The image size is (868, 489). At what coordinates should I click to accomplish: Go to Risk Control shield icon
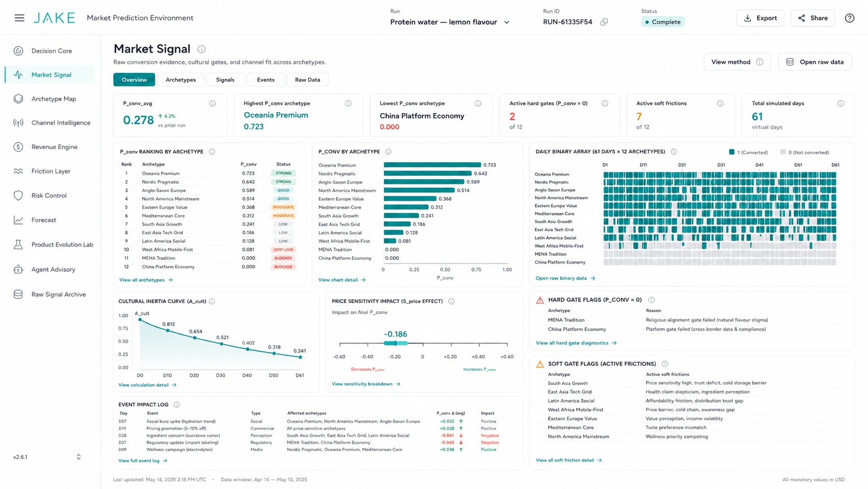click(18, 195)
